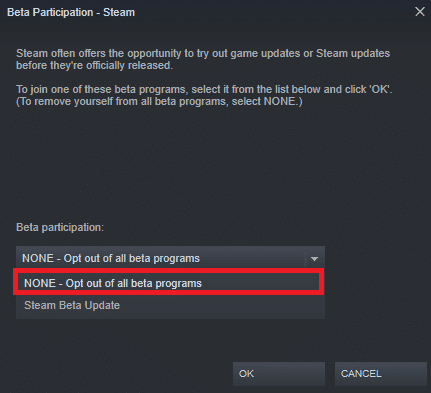The height and width of the screenshot is (393, 431).
Task: Click the 'To join one of these beta programs' text
Action: tap(204, 89)
